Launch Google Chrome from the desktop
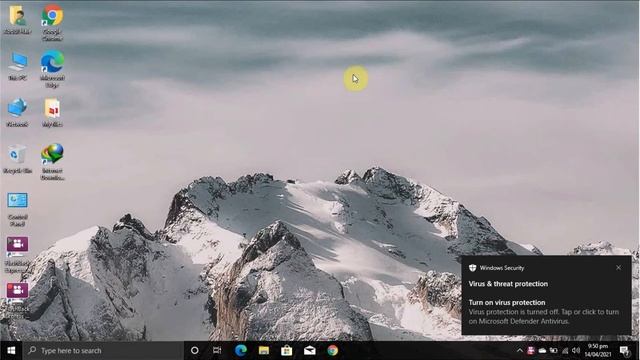This screenshot has width=640, height=360. (x=52, y=22)
